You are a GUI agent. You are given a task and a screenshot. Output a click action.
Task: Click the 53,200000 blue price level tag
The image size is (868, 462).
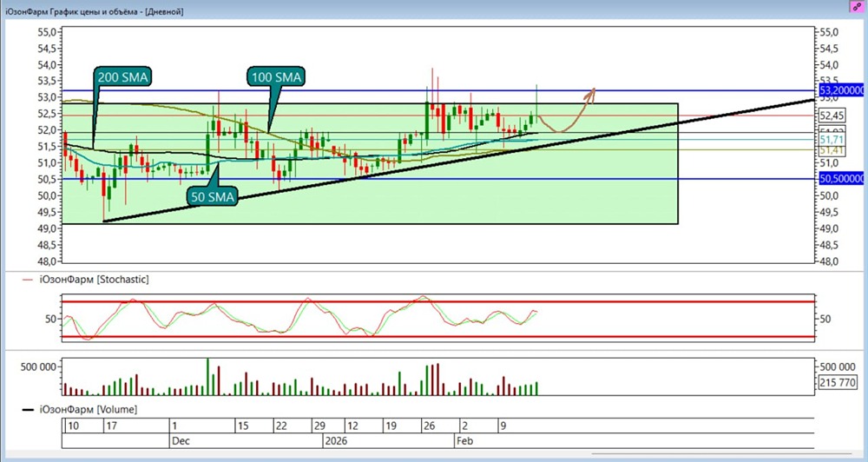[841, 90]
